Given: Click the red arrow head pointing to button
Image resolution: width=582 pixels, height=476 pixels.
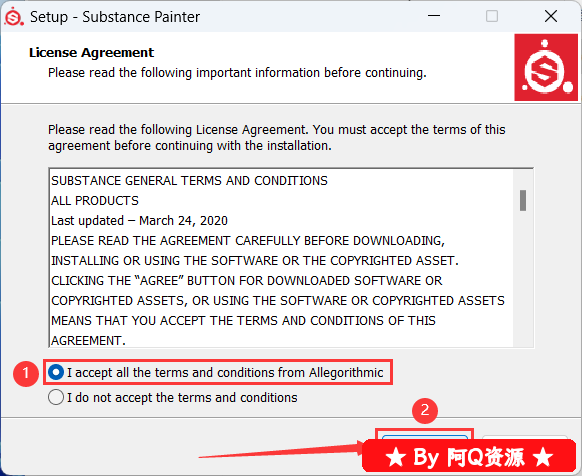Looking at the screenshot, I should click(360, 447).
